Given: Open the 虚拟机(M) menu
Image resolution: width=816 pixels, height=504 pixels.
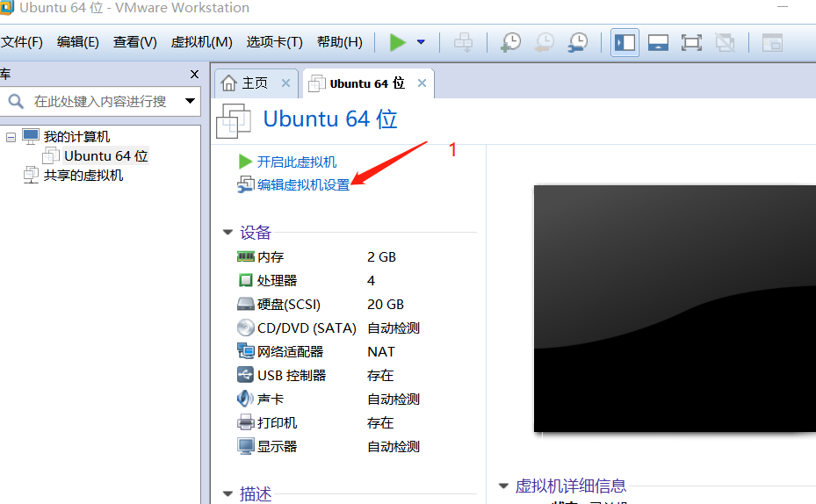Looking at the screenshot, I should 201,42.
